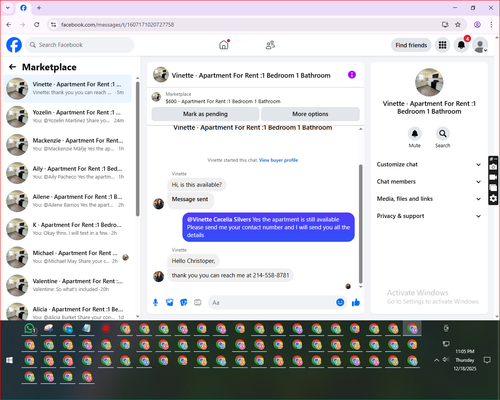Open the Vinette conversation in the list
500x400 pixels.
(68, 89)
